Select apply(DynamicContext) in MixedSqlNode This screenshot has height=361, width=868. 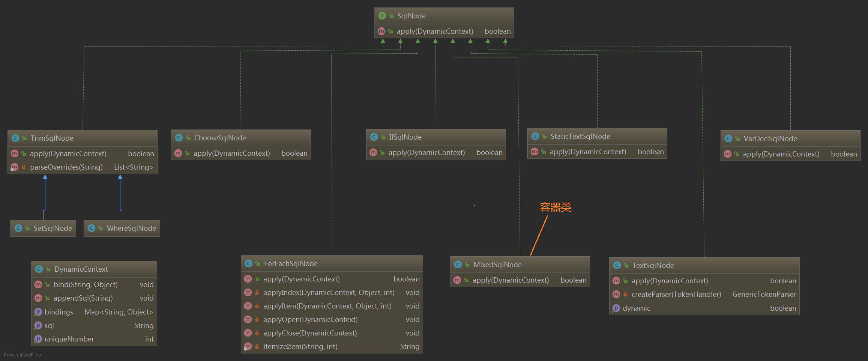tap(511, 280)
